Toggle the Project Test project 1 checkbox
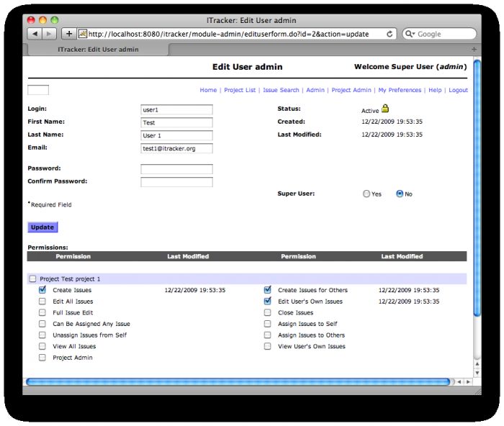The image size is (504, 426). pyautogui.click(x=32, y=278)
